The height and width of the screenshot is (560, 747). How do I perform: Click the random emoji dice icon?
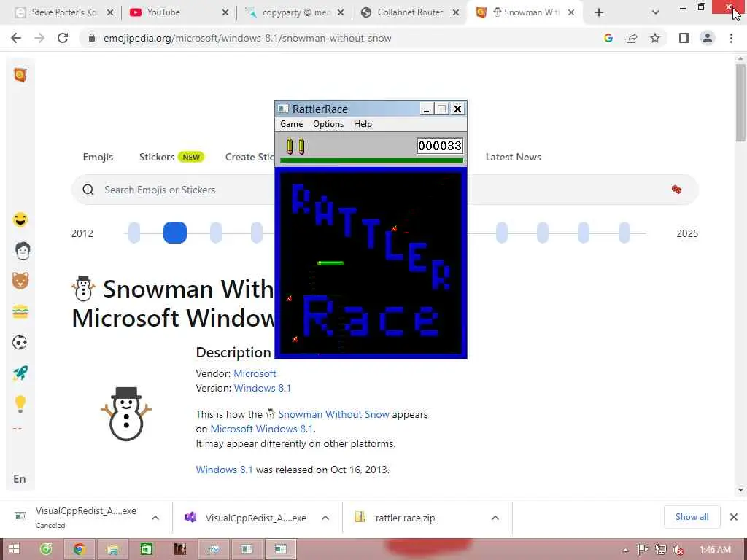[676, 190]
